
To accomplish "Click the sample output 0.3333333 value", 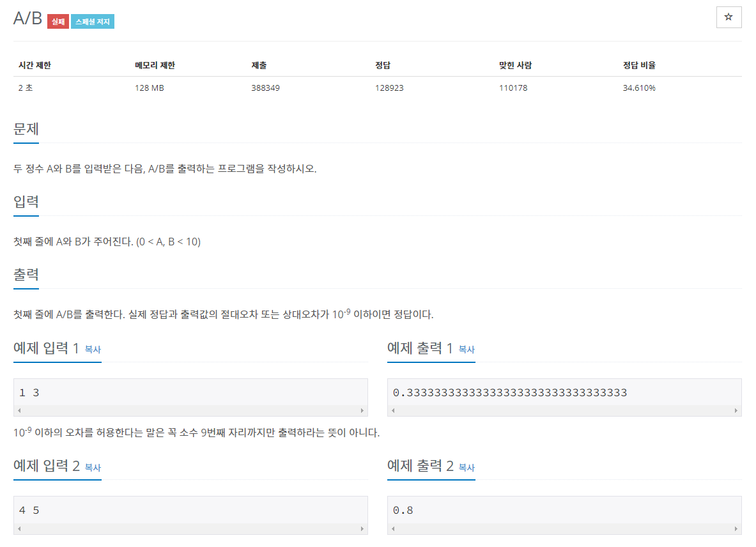I will coord(510,393).
